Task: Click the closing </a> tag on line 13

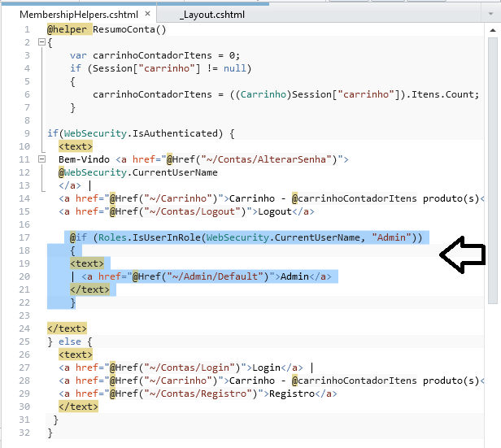Action: [70, 185]
